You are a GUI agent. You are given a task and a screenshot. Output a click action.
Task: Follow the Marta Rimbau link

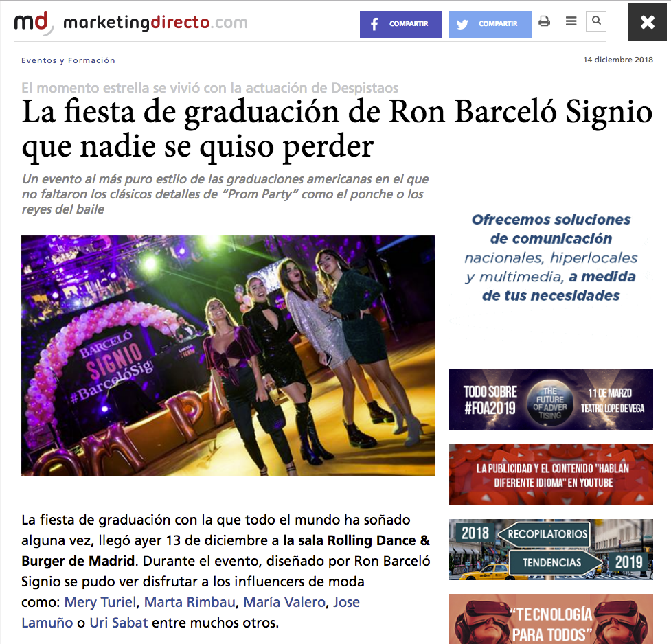tap(190, 602)
